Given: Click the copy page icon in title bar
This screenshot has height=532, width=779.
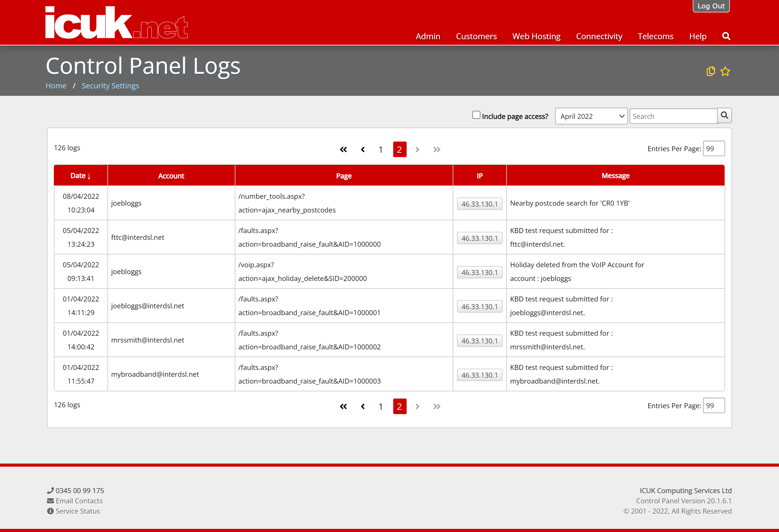Looking at the screenshot, I should click(711, 71).
